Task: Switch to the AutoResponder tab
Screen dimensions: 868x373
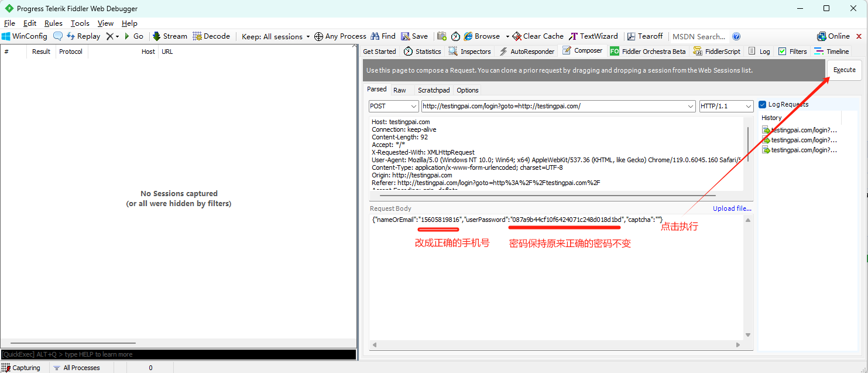Action: pyautogui.click(x=526, y=52)
